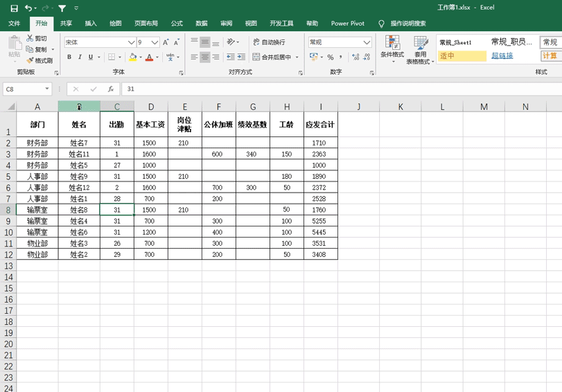Open the 文件 (File) tab
Screen dimensions: 562x392
[x=15, y=24]
